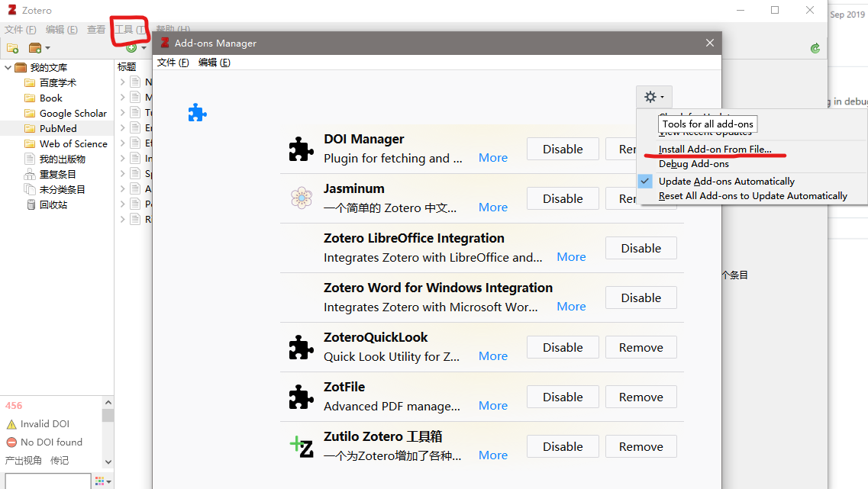Disable Zotero Word for Windows Integration
This screenshot has height=489, width=868.
pos(641,298)
